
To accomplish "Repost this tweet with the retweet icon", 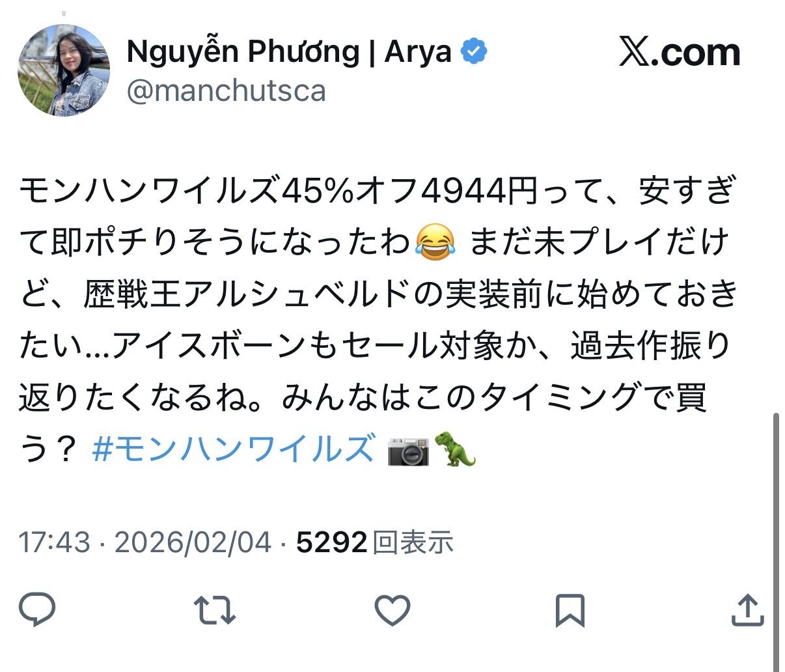I will click(x=215, y=610).
